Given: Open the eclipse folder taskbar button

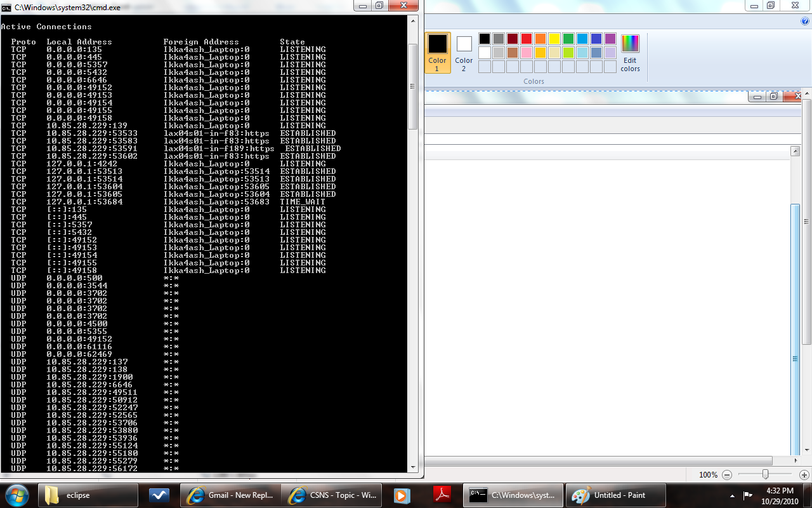Looking at the screenshot, I should [x=88, y=495].
